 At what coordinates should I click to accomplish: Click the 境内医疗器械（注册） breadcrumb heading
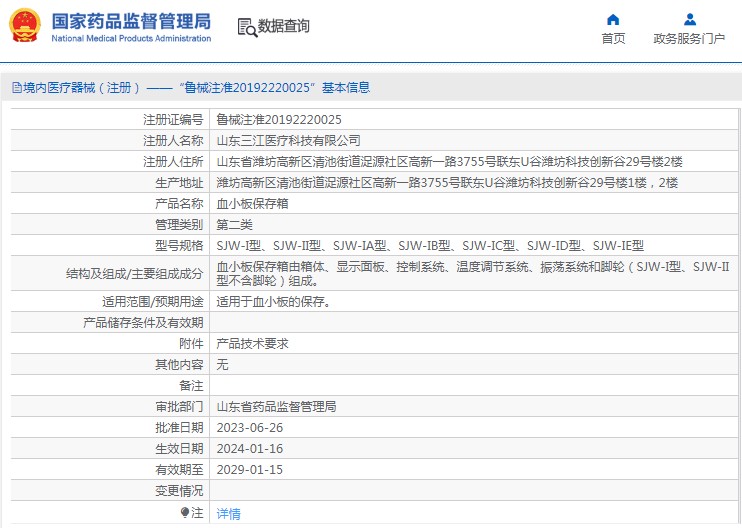coord(82,88)
